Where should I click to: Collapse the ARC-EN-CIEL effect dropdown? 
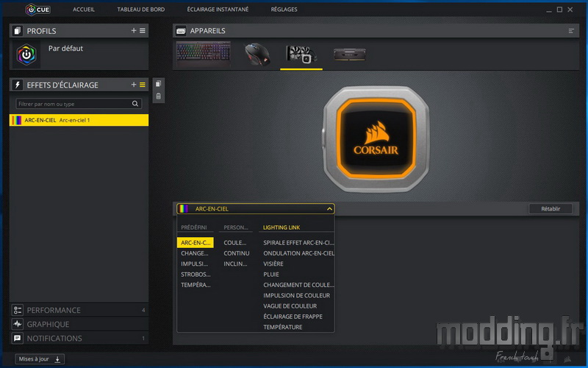[x=329, y=209]
